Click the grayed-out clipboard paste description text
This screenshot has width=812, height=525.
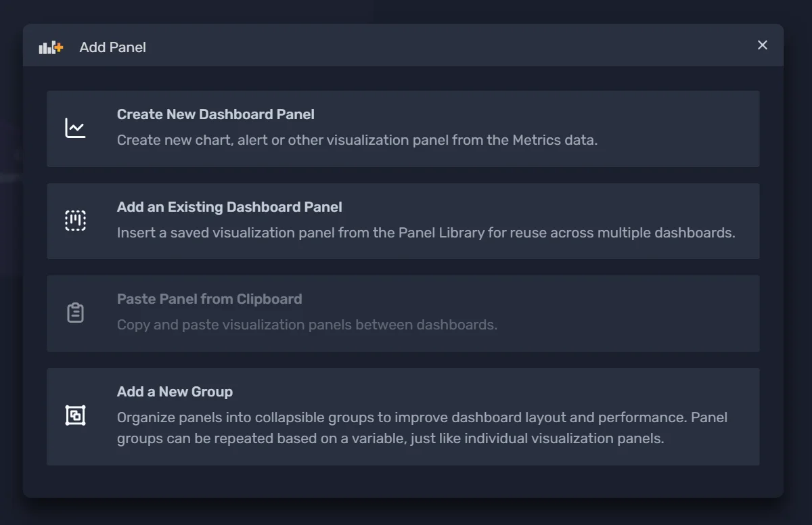click(306, 325)
